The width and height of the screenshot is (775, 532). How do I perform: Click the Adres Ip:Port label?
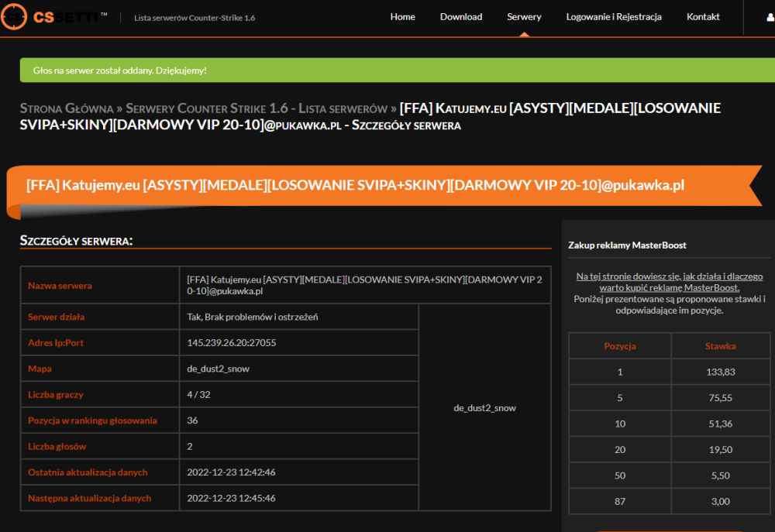[55, 343]
